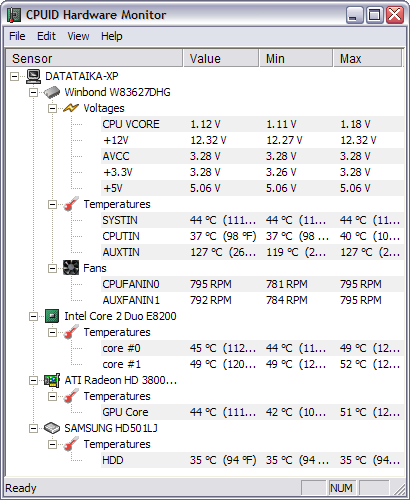Collapse the Winbond W83627DHG node
This screenshot has height=500, width=410.
(33, 92)
